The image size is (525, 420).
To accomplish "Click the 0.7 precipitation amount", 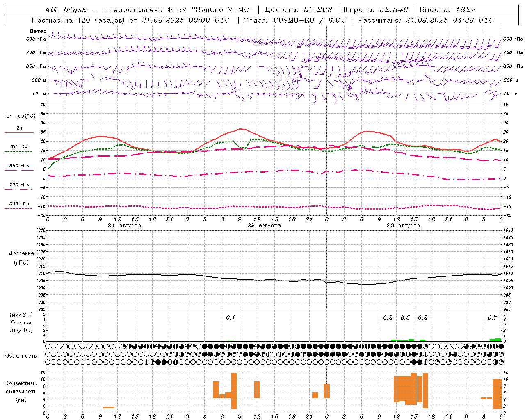I will (493, 317).
